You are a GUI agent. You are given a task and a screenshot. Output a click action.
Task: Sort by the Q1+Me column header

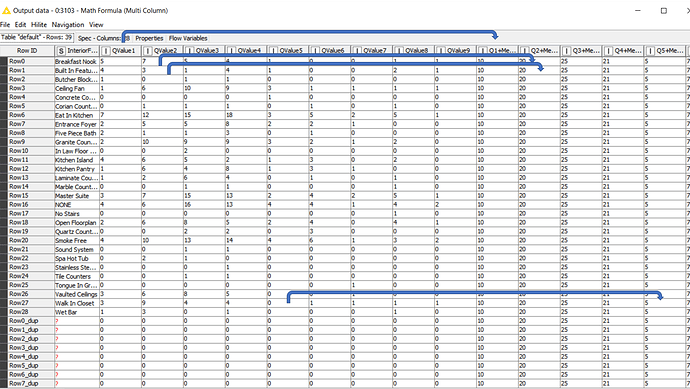click(497, 51)
